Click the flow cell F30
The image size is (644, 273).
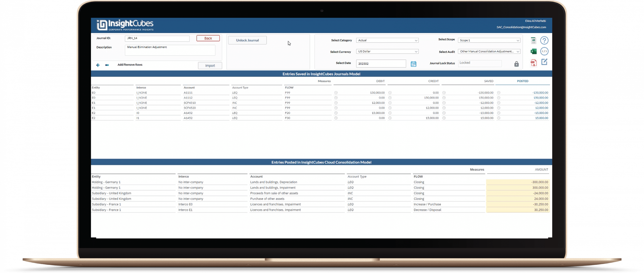click(x=287, y=118)
